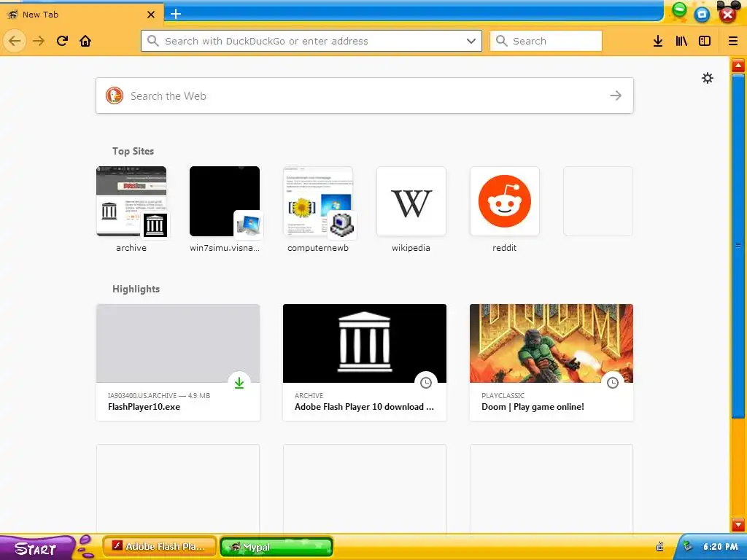747x560 pixels.
Task: Click the green download icon on FlashPlayer10 card
Action: pos(239,383)
